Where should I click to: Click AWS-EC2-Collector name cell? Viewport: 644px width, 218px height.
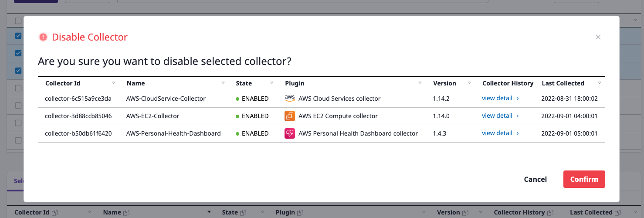153,116
